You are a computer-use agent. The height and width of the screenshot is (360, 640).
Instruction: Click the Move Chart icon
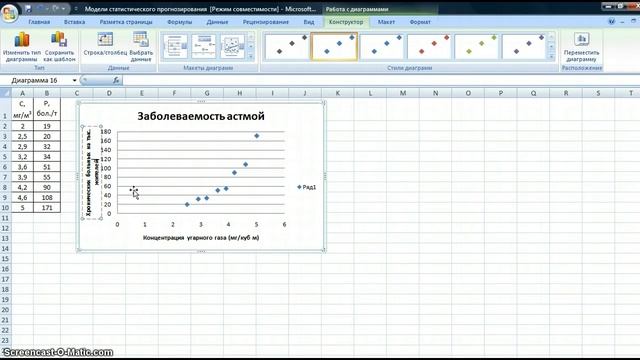tap(582, 39)
